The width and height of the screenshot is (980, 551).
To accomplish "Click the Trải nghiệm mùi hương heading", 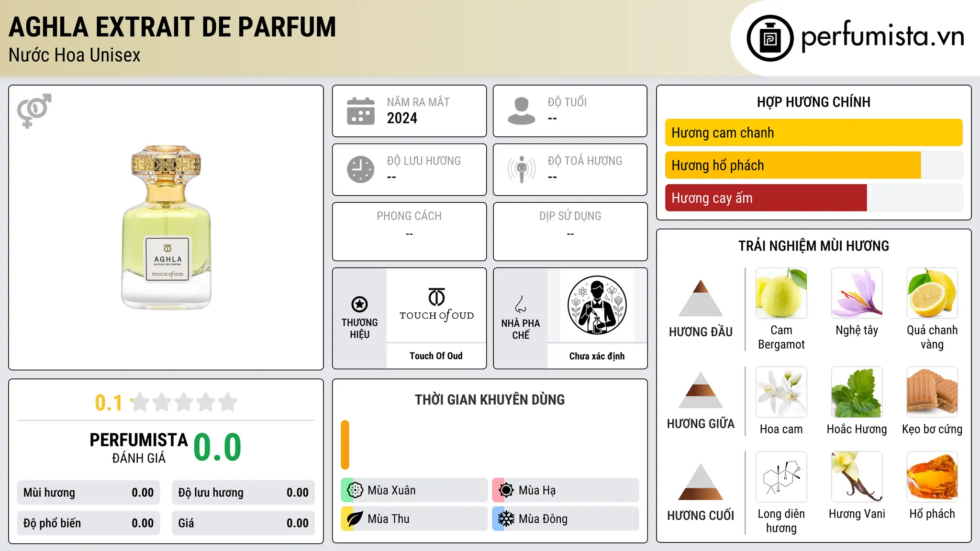I will pyautogui.click(x=813, y=246).
